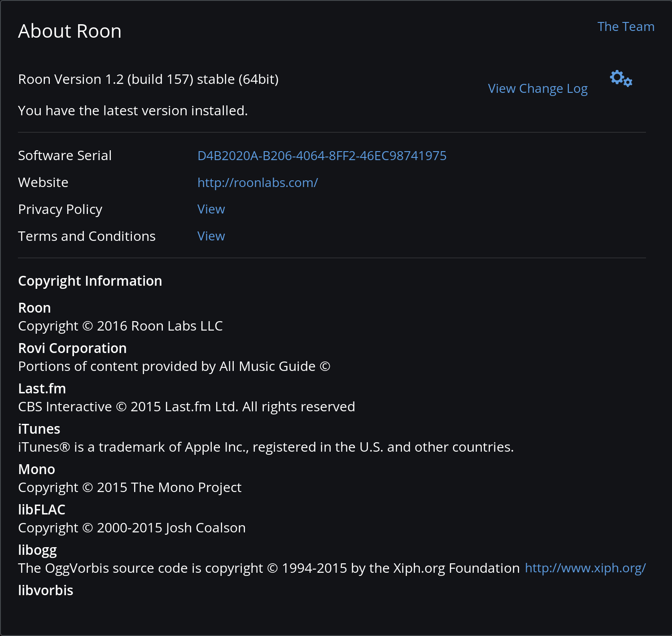Click the Terms and Conditions label

[x=87, y=236]
